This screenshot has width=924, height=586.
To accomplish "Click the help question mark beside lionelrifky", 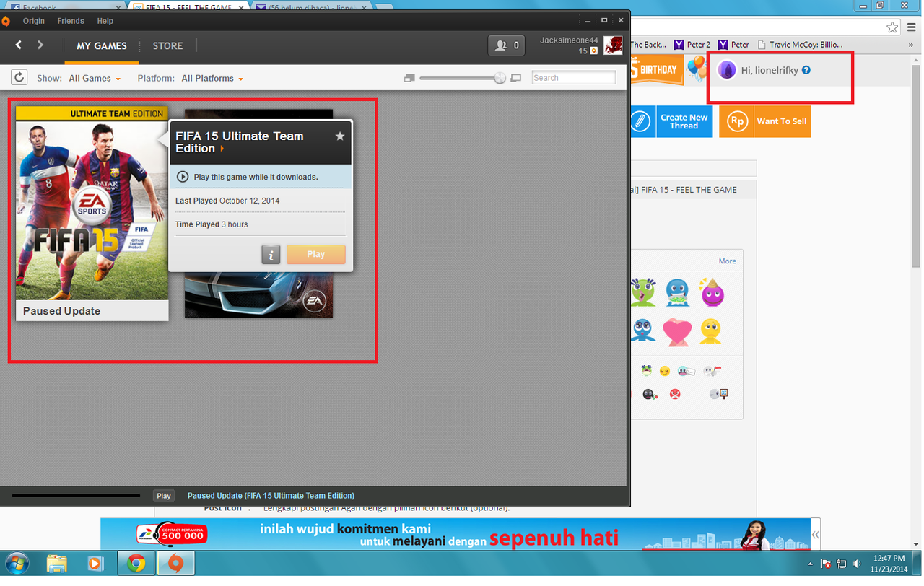I will pos(806,70).
